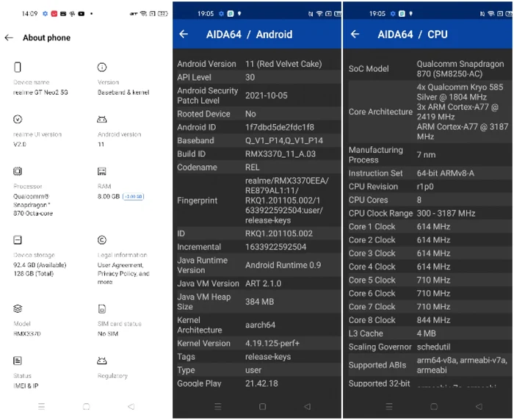
Task: Tap the Supported ABIs row label
Action: pos(377,365)
